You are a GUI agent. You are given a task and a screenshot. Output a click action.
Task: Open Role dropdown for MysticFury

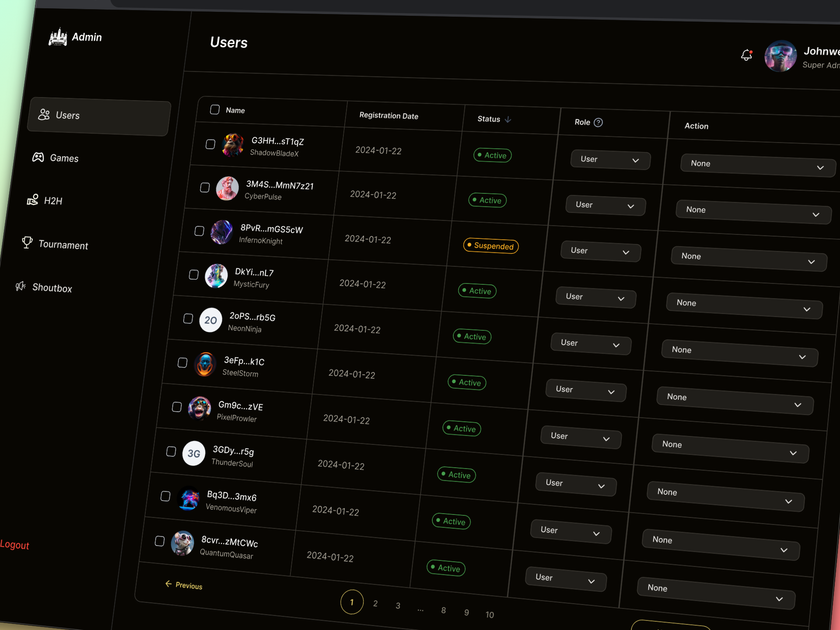595,297
